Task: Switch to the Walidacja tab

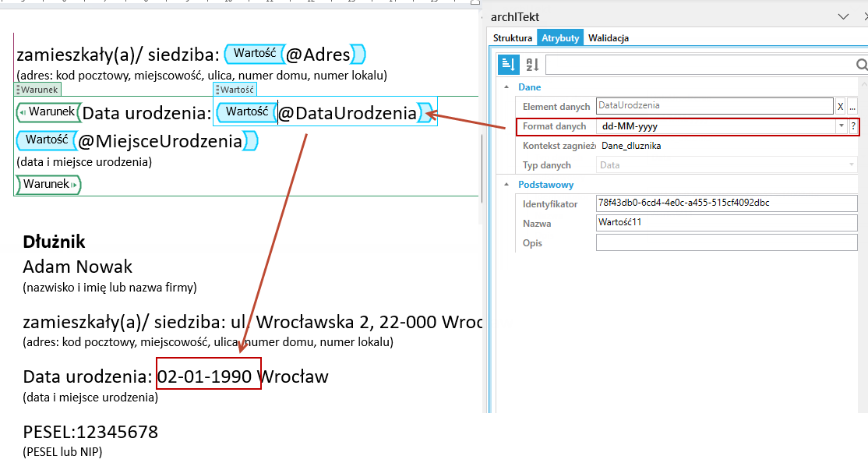Action: 609,38
